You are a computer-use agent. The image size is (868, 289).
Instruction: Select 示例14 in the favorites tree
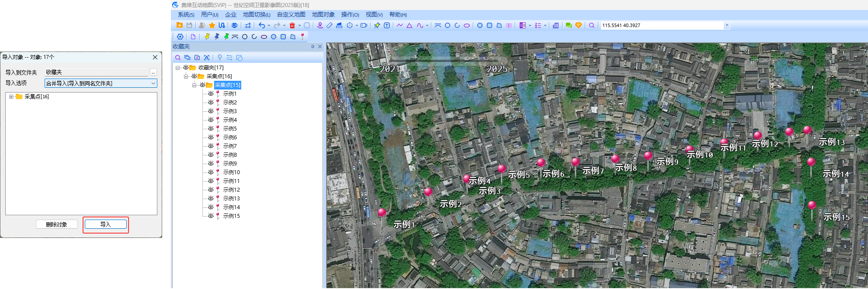pyautogui.click(x=232, y=207)
